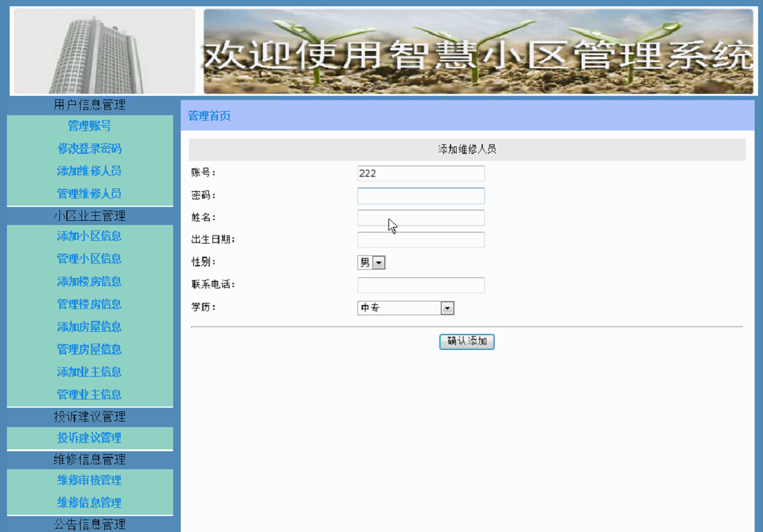Image resolution: width=763 pixels, height=532 pixels.
Task: Open 维修审核管理 link
Action: coord(89,480)
